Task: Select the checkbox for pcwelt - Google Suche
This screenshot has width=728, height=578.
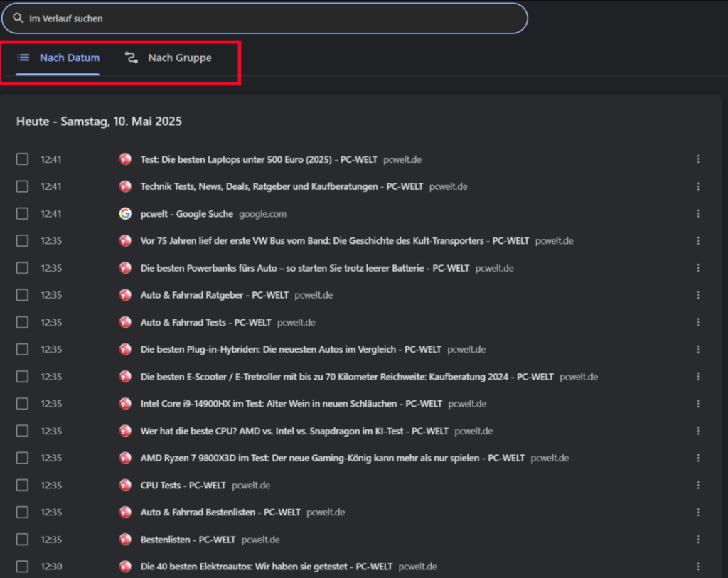Action: (23, 214)
